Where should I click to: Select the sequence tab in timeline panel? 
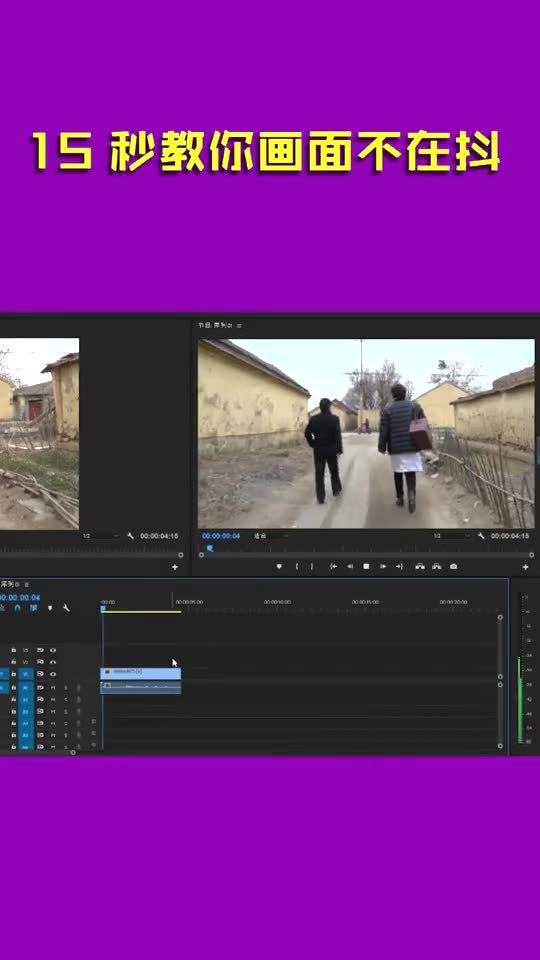(x=10, y=585)
